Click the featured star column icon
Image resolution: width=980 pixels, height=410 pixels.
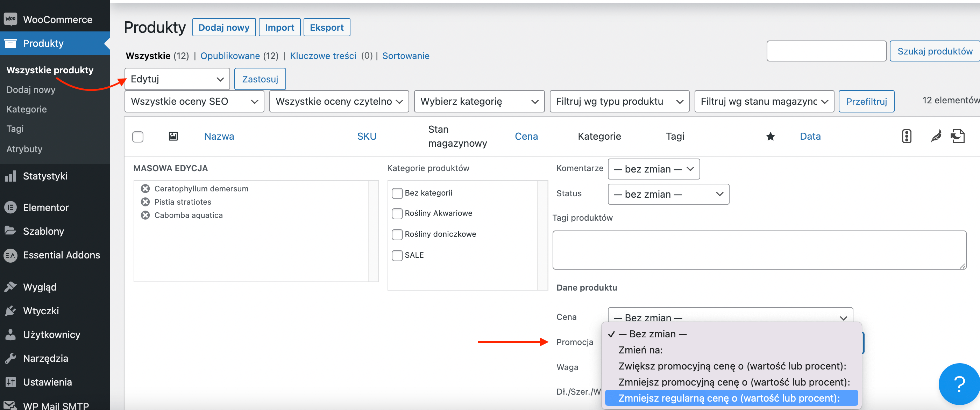[770, 136]
